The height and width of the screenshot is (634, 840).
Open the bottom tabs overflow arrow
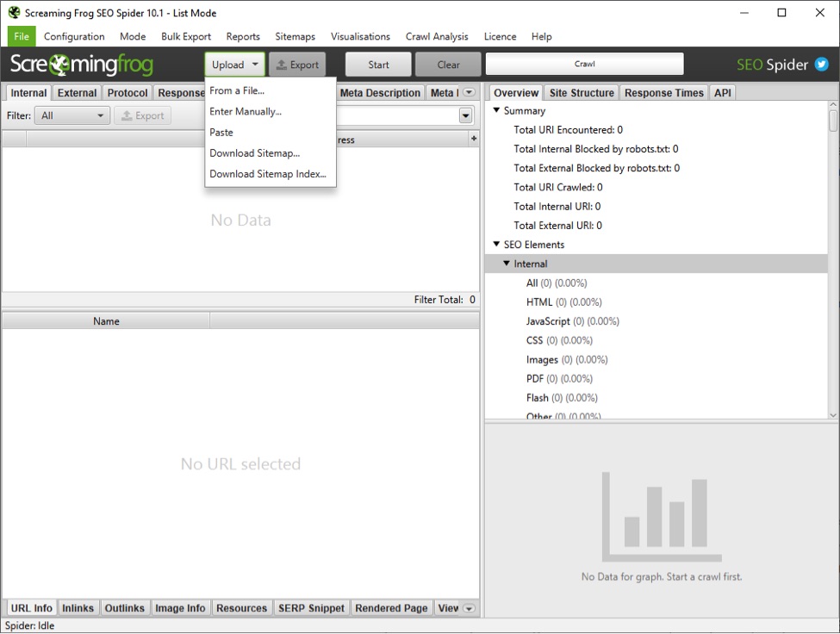click(469, 608)
